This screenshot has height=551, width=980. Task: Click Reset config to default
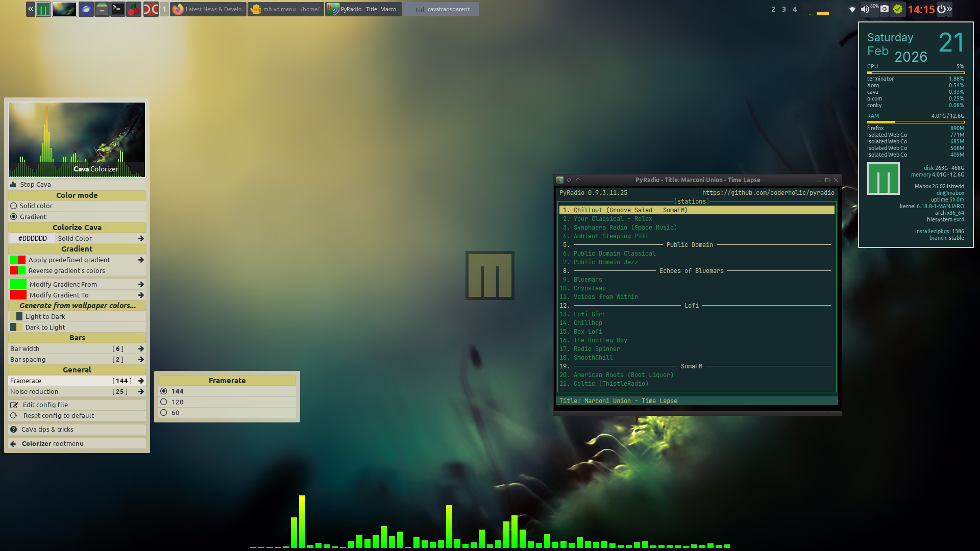click(58, 415)
